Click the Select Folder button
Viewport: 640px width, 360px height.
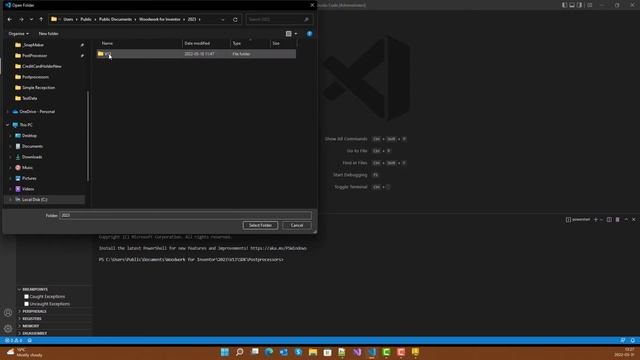click(260, 225)
